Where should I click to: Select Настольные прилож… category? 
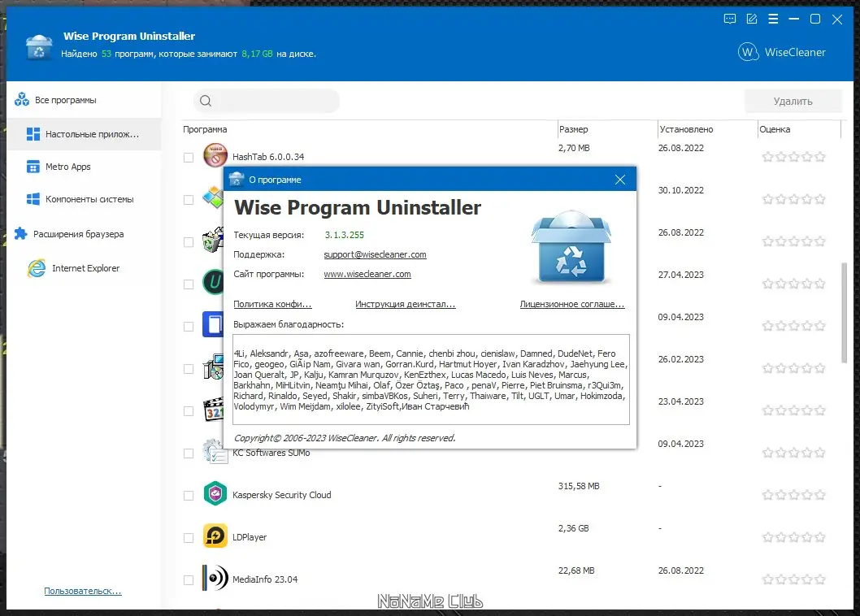[84, 134]
